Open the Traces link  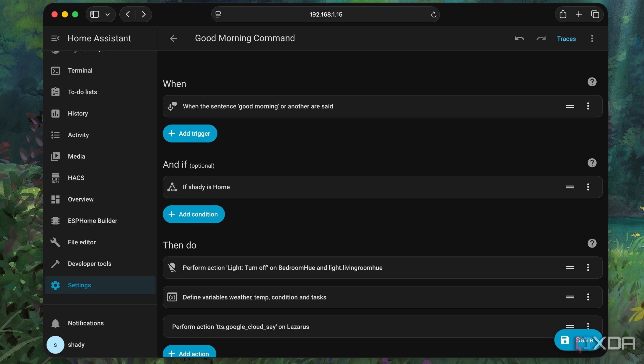point(566,39)
